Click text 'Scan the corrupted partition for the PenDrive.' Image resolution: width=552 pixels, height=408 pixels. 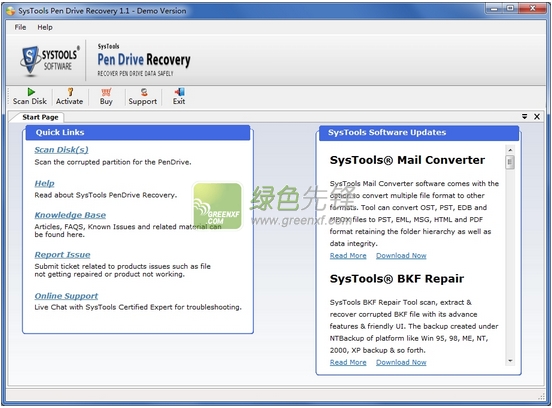(113, 162)
